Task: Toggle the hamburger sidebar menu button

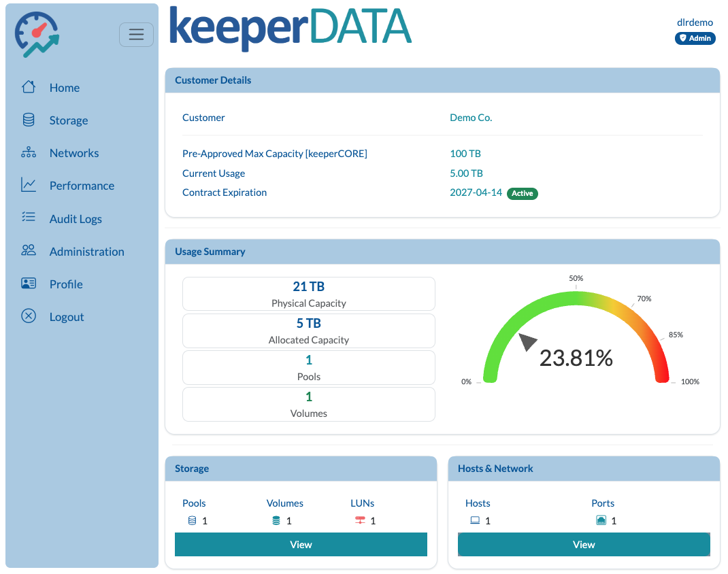Action: coord(136,34)
